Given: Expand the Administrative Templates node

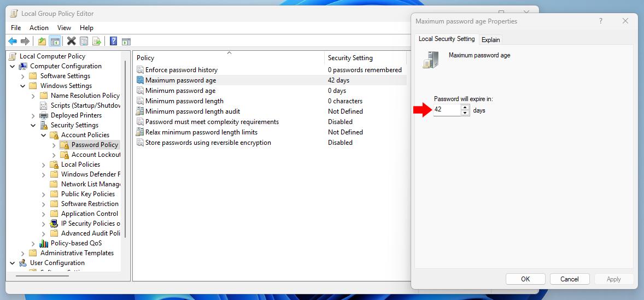Looking at the screenshot, I should click(x=23, y=253).
